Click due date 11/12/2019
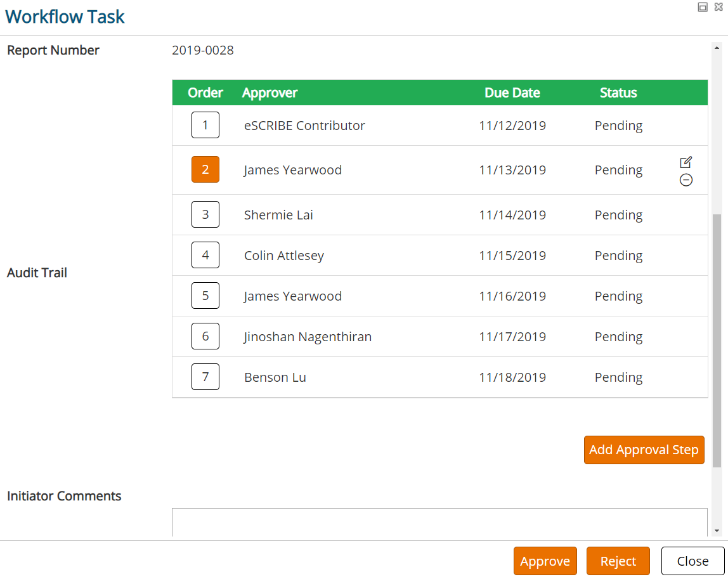 tap(512, 126)
